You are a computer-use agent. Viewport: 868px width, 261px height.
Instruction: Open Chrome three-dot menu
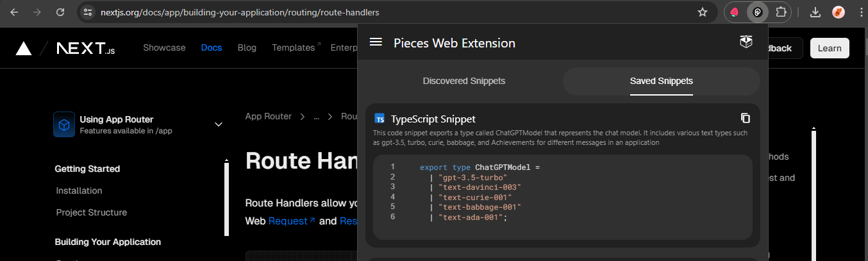click(x=860, y=12)
